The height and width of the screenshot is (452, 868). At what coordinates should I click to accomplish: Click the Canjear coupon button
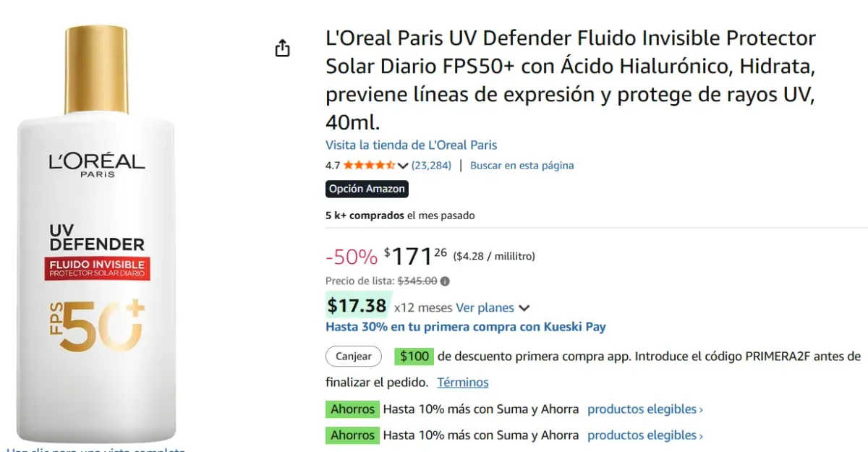[353, 356]
